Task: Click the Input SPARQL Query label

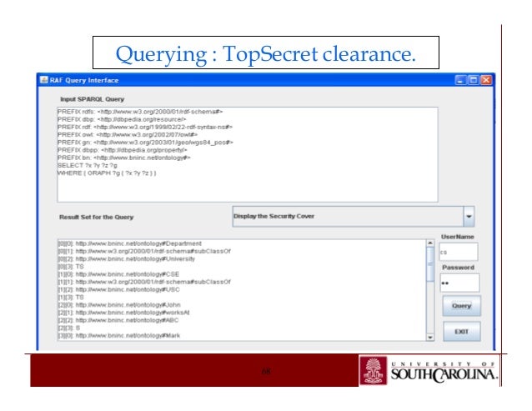Action: tap(93, 99)
